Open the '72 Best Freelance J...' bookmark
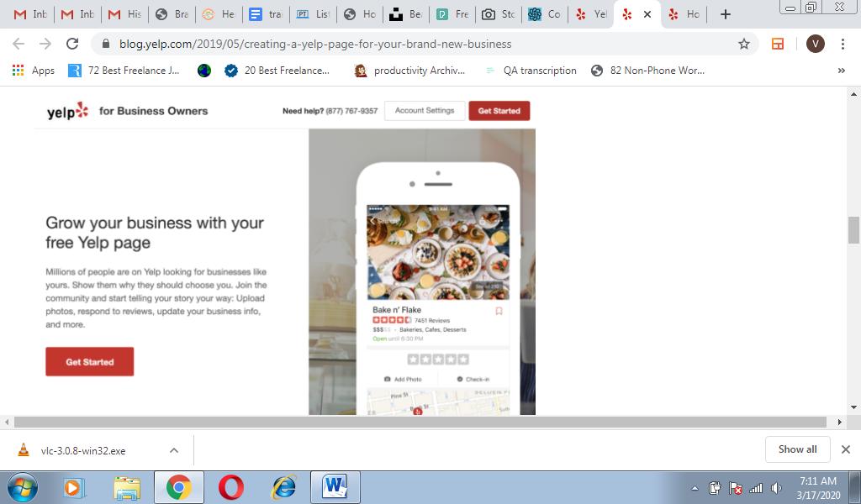861x504 pixels. [124, 71]
